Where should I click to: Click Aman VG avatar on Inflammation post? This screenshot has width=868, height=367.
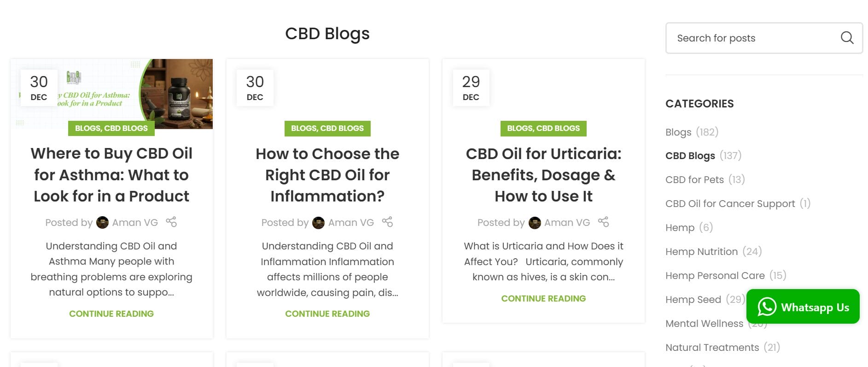318,223
